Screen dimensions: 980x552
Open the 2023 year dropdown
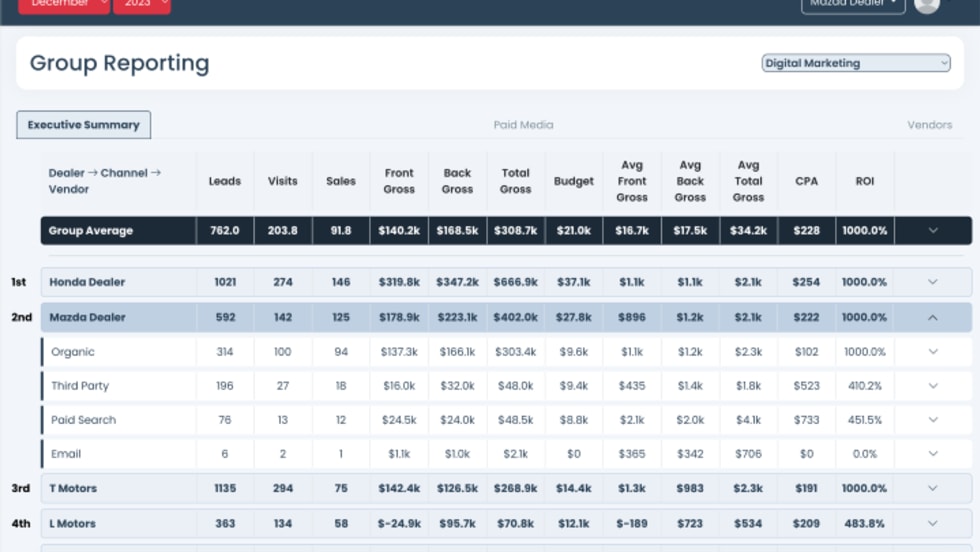click(x=141, y=5)
